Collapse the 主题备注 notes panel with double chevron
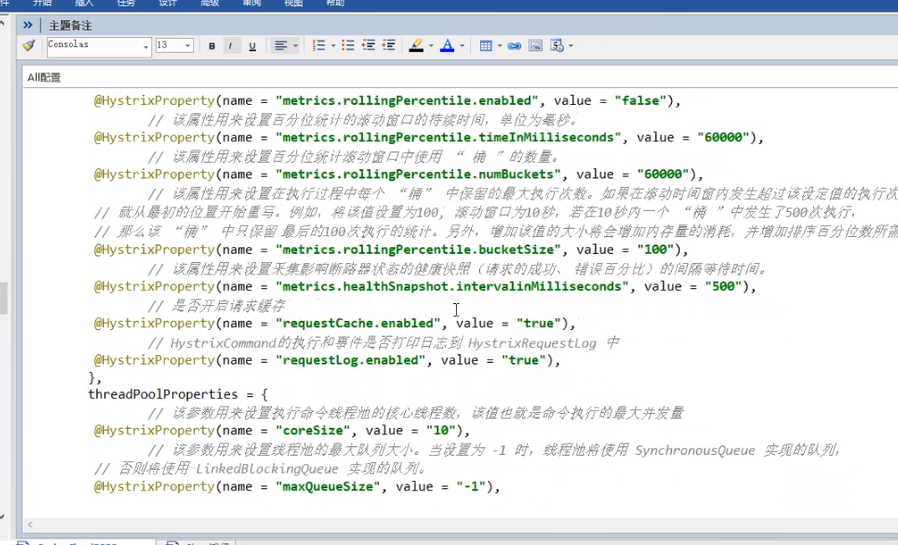The image size is (898, 545). 27,25
